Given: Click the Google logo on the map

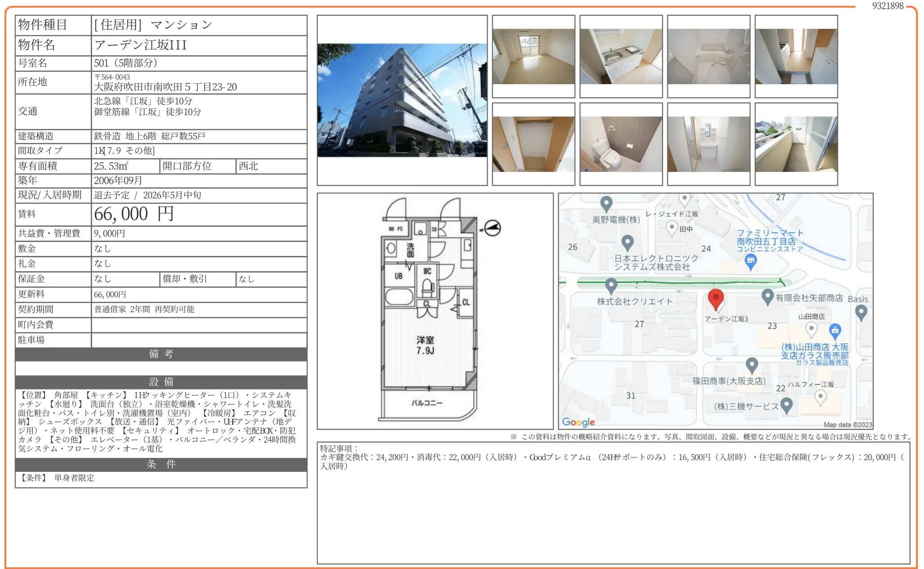Looking at the screenshot, I should 578,422.
